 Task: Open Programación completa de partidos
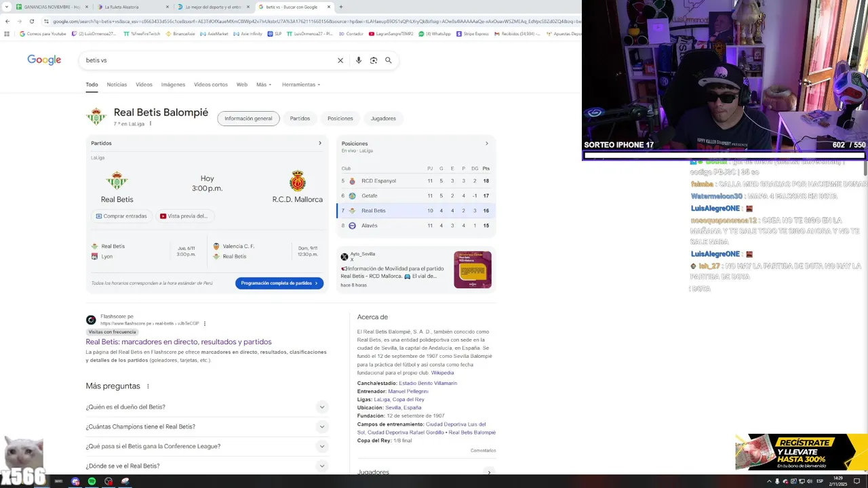[279, 283]
